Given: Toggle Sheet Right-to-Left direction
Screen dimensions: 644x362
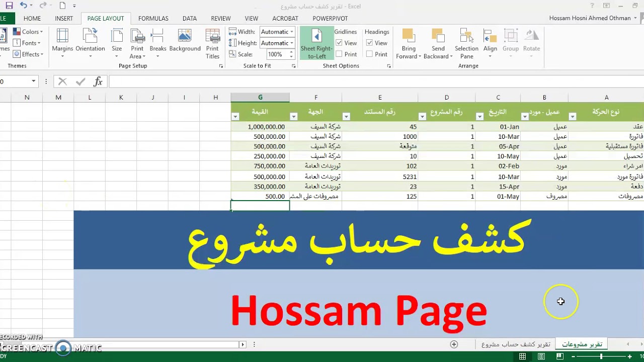Looking at the screenshot, I should pos(316,43).
